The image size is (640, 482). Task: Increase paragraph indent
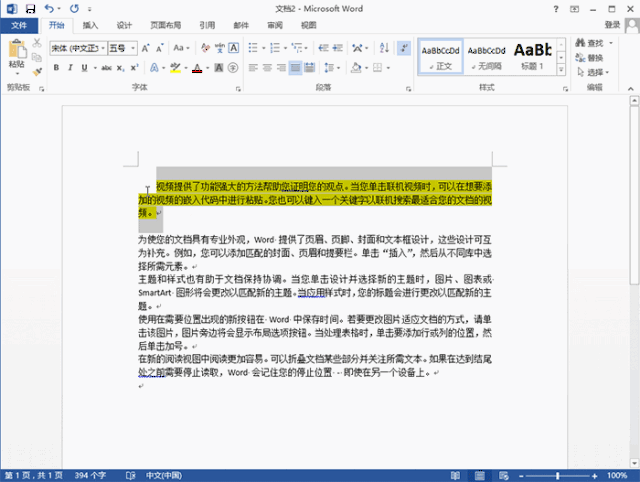pyautogui.click(x=338, y=48)
